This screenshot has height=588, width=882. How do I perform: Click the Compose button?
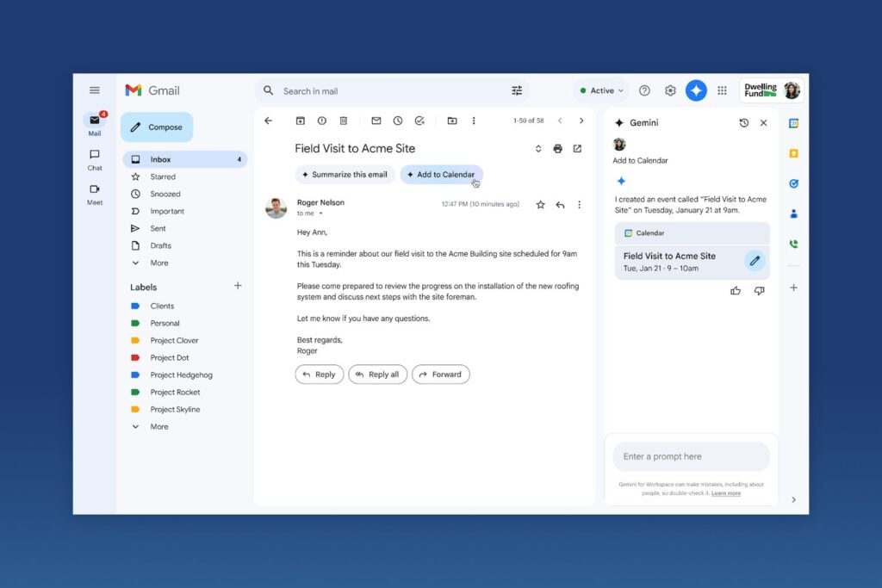(x=157, y=127)
